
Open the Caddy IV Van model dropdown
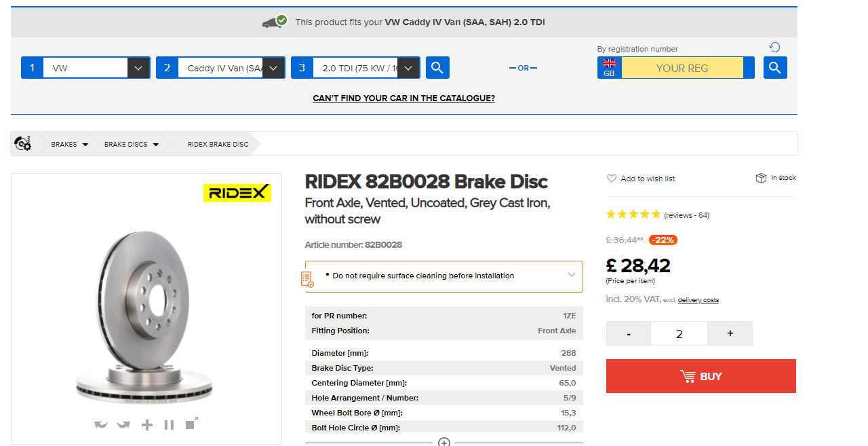[x=273, y=68]
